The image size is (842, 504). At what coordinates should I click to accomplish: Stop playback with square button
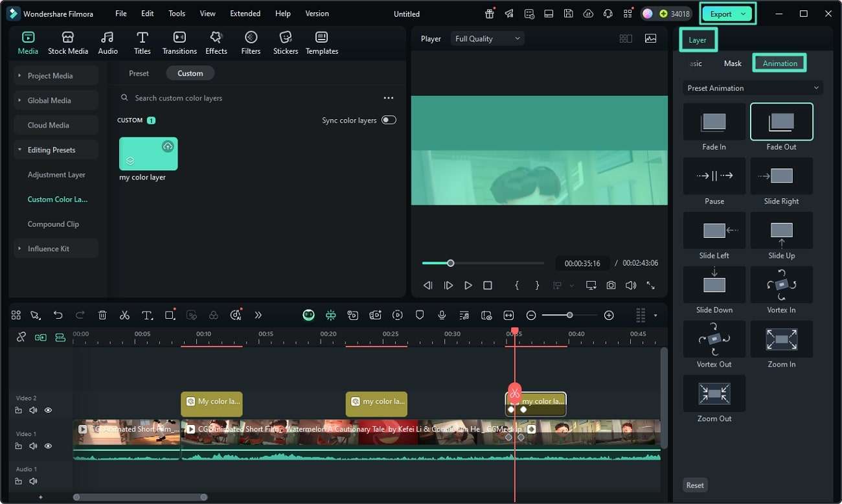click(x=488, y=285)
